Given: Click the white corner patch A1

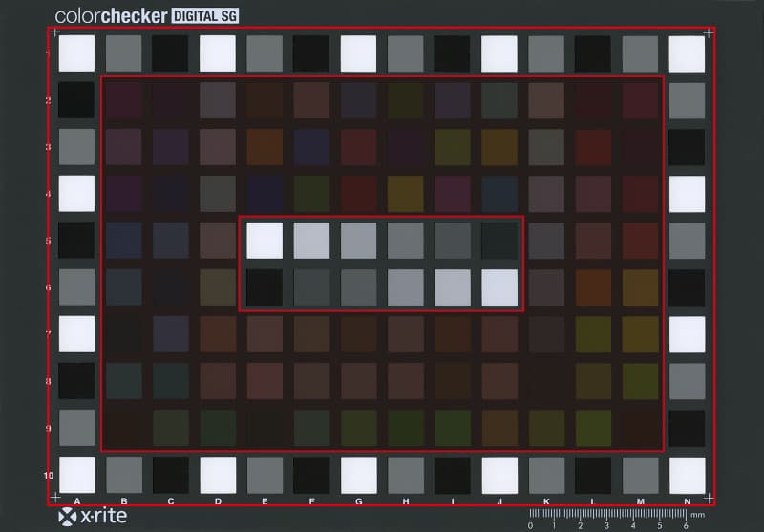Looking at the screenshot, I should click(x=77, y=53).
